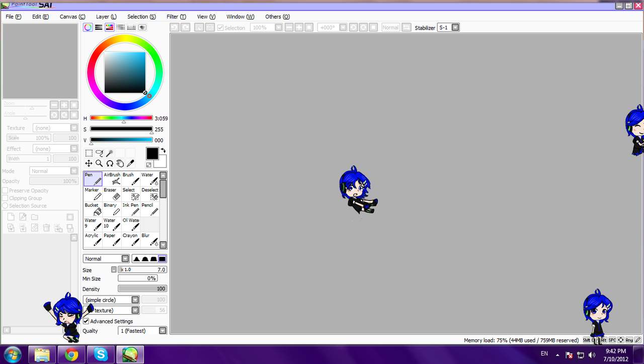Choose the zoom magnifier tool

[99, 163]
